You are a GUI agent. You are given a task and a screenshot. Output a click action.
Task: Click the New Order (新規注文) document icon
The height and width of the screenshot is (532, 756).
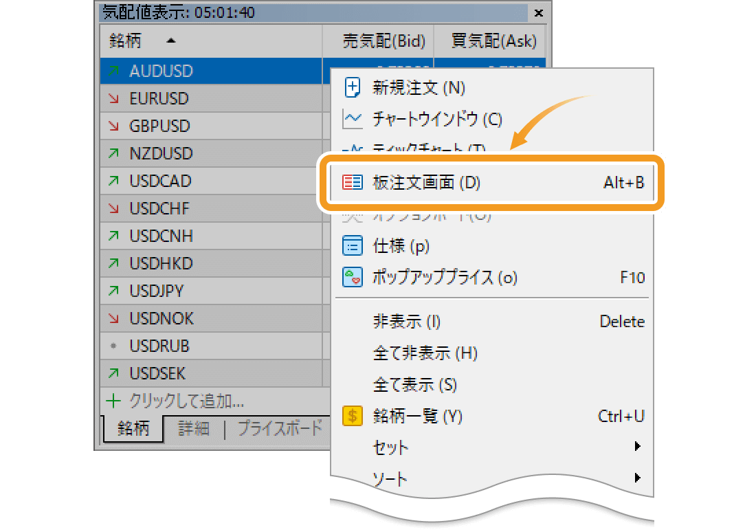coord(353,88)
